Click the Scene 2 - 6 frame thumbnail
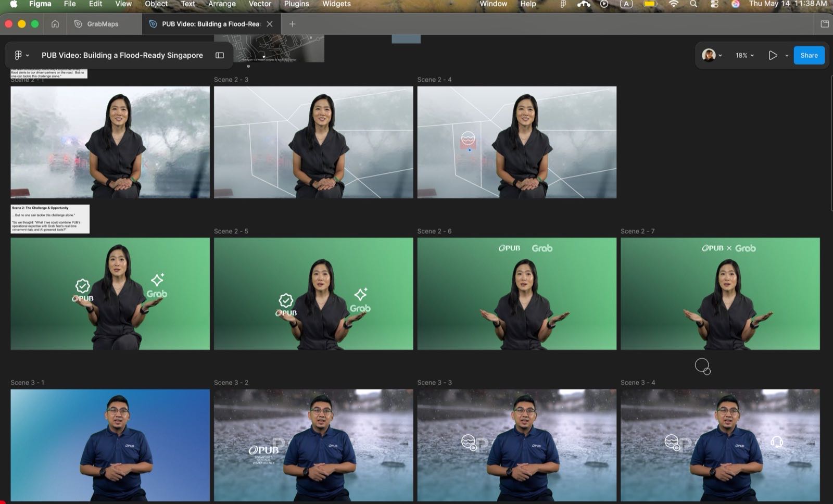833x504 pixels. click(516, 294)
